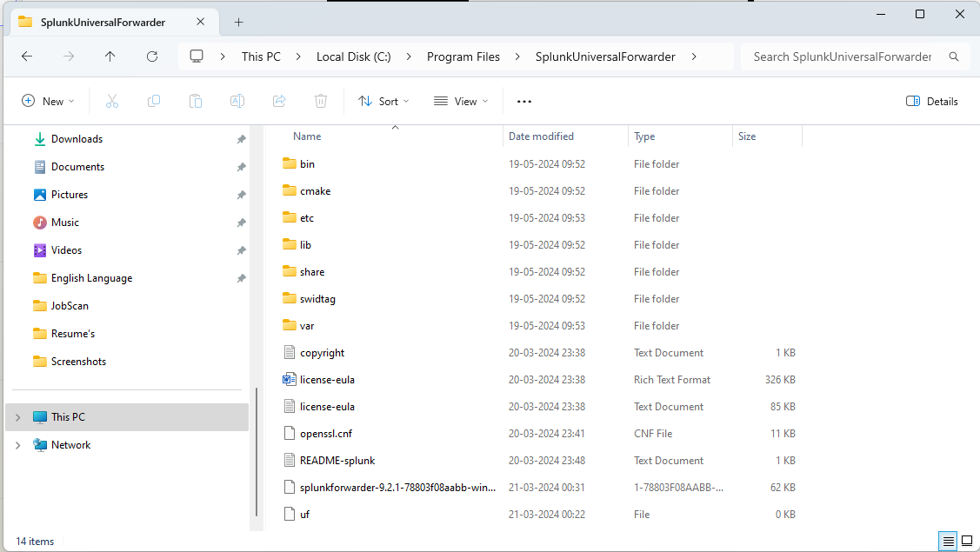
Task: Toggle the Details pane
Action: pyautogui.click(x=932, y=102)
